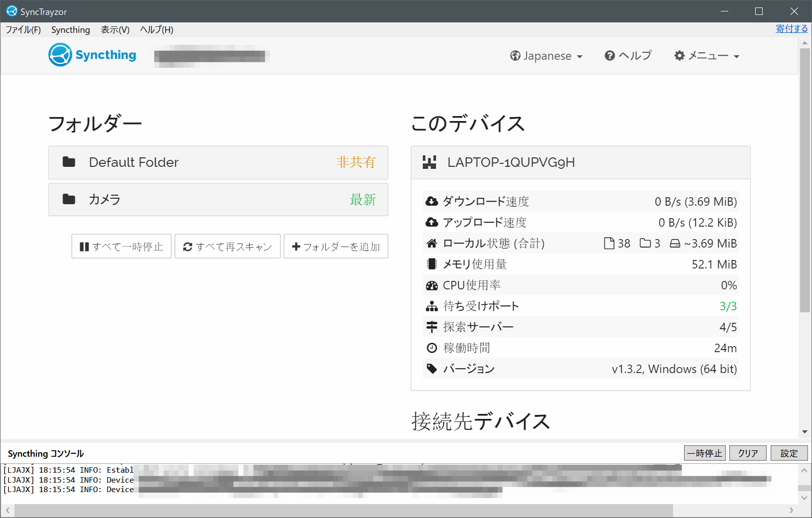Click the question-mark icon beside ヘルプ
This screenshot has height=518, width=812.
(x=610, y=55)
